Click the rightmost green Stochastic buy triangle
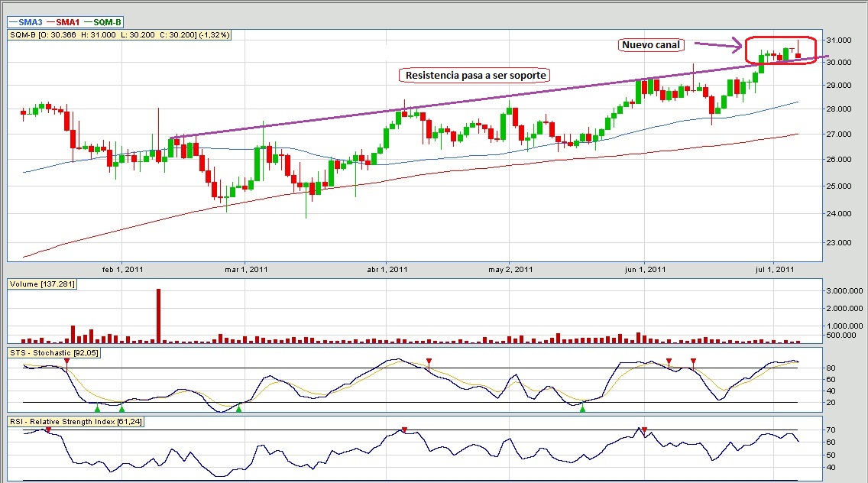The height and width of the screenshot is (483, 868). point(583,410)
